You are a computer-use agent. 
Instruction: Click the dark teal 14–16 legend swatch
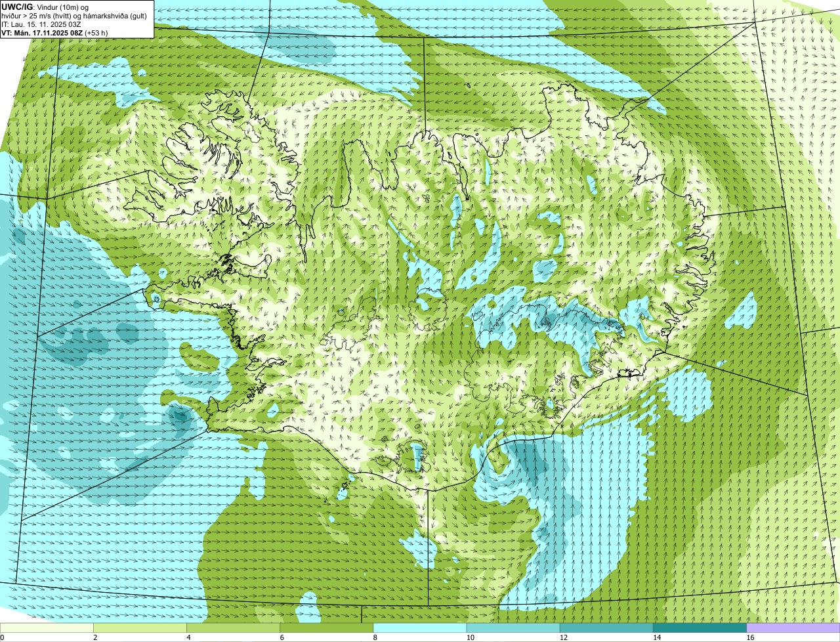700,628
